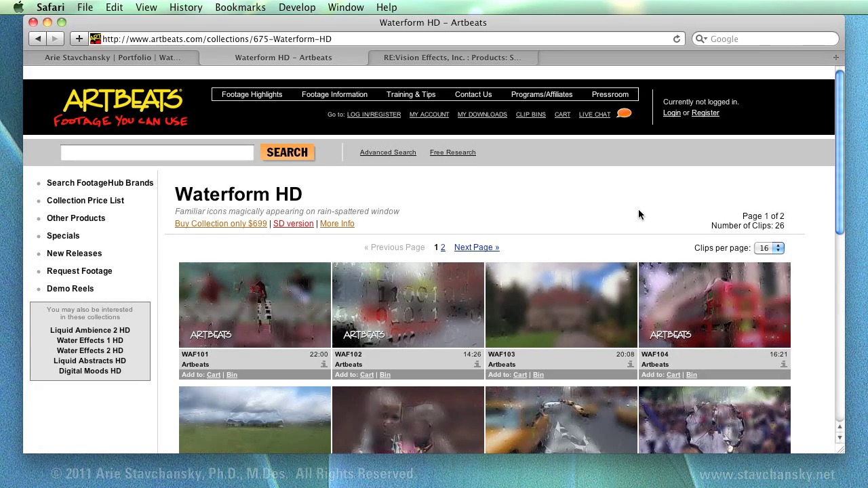Click the Safari URL address field
The width and height of the screenshot is (868, 488).
385,39
